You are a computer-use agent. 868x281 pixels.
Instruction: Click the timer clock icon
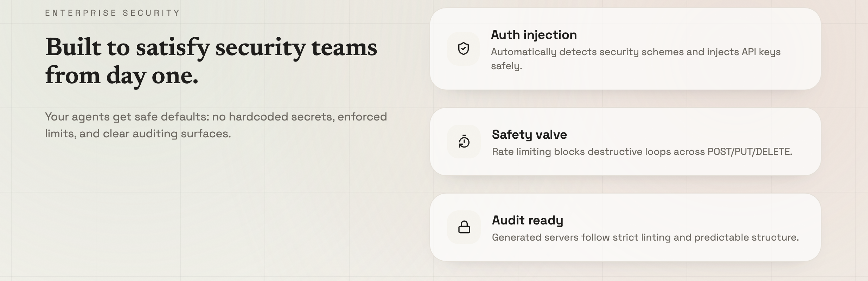(x=464, y=141)
